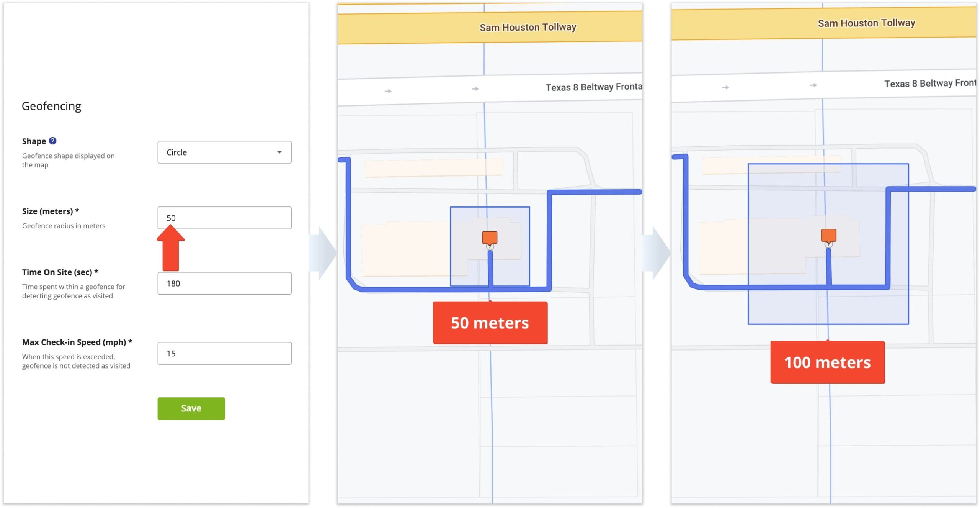This screenshot has height=508, width=980.
Task: Click the 'Max Check-in Speed (mph)' label
Action: tap(77, 342)
